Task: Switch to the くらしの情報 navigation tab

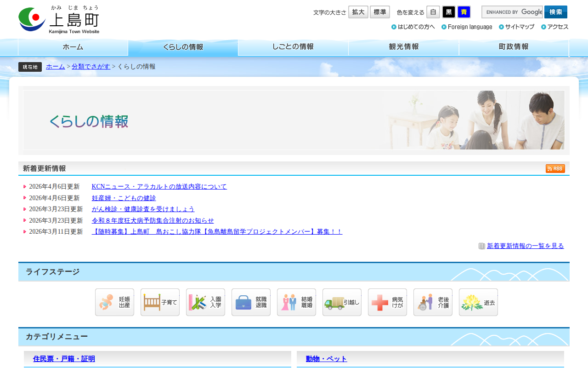Action: (x=183, y=47)
